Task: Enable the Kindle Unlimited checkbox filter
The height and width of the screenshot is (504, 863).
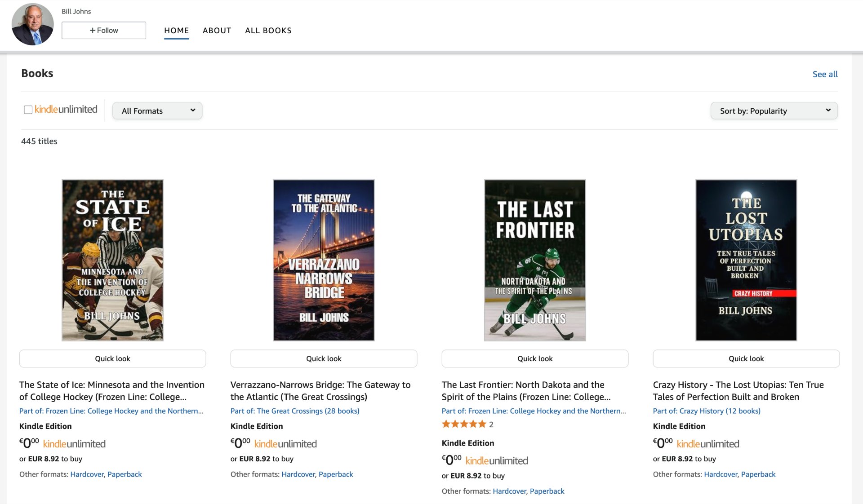Action: [x=28, y=110]
